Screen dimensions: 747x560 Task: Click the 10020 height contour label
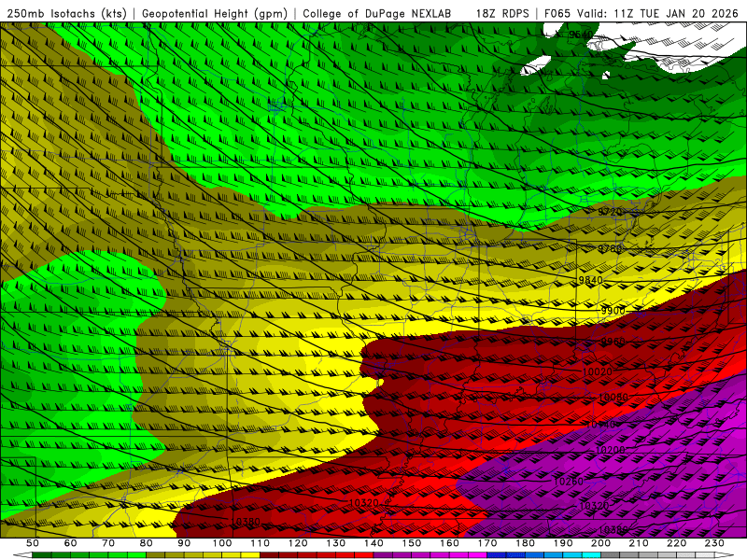click(x=598, y=371)
